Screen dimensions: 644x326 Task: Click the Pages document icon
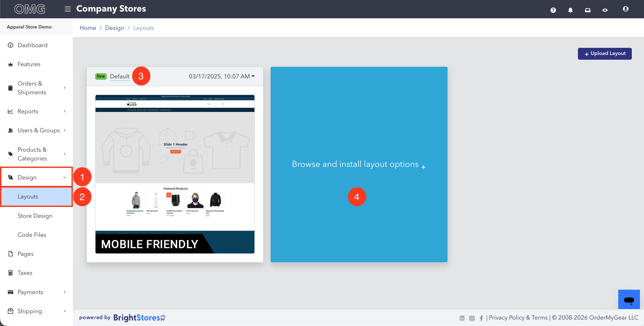point(11,254)
